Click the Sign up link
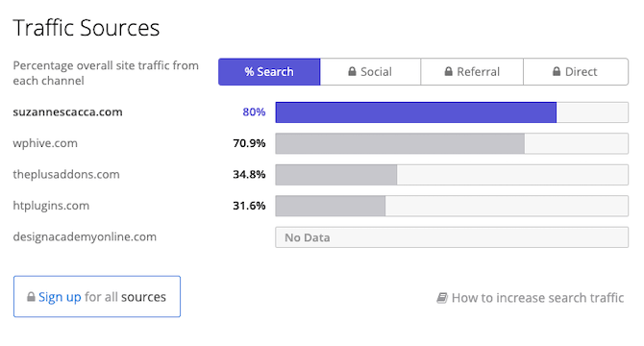644x346 pixels. [60, 297]
